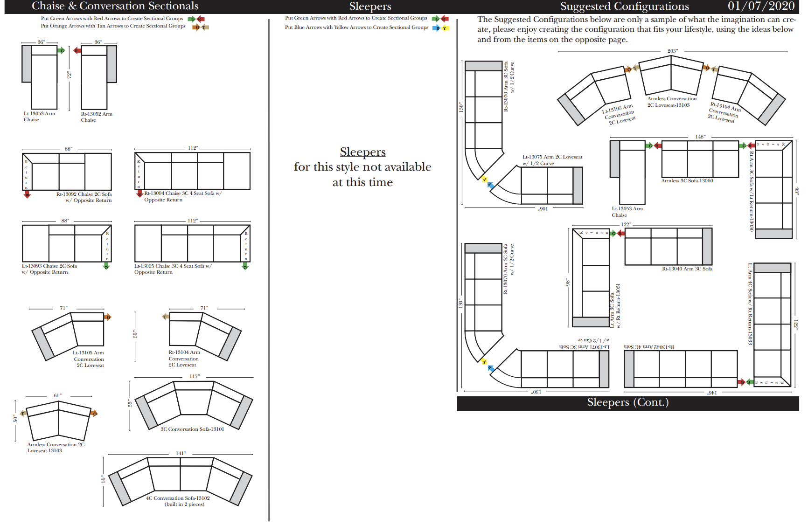This screenshot has width=808, height=532.
Task: Click the Lt-13075 Arm 2C Loveseat label
Action: coord(552,157)
